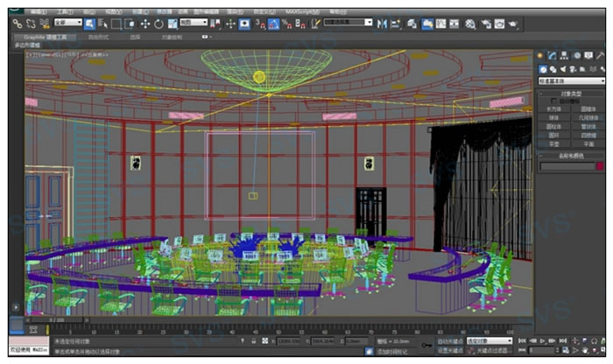
Task: Click the Mirror tool icon
Action: [x=381, y=24]
